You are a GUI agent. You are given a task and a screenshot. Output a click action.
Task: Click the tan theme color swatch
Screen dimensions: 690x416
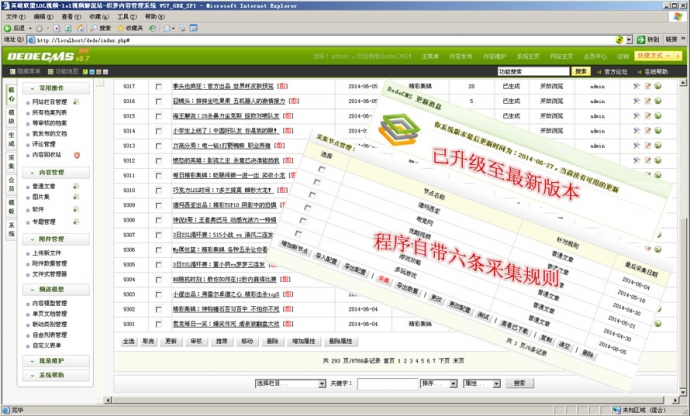tap(99, 72)
